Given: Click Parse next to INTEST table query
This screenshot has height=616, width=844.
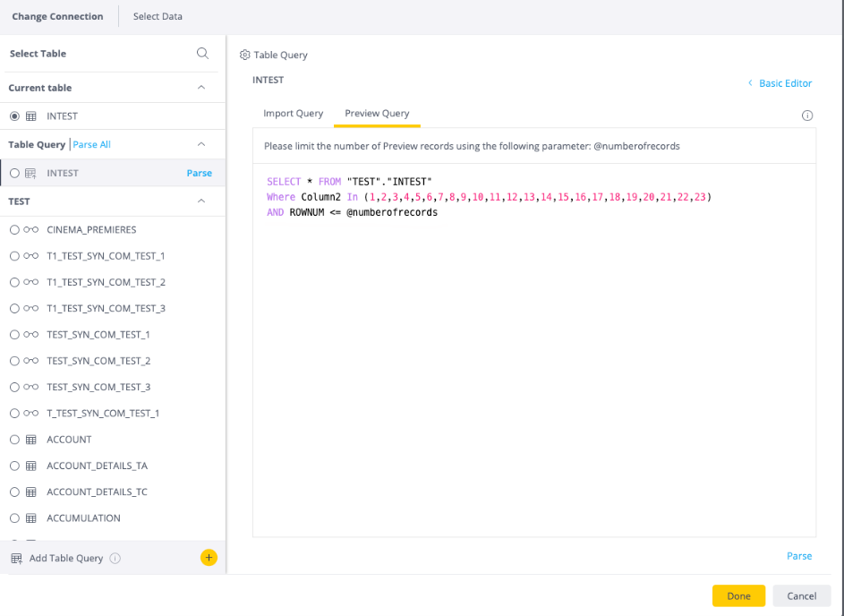Looking at the screenshot, I should (200, 174).
